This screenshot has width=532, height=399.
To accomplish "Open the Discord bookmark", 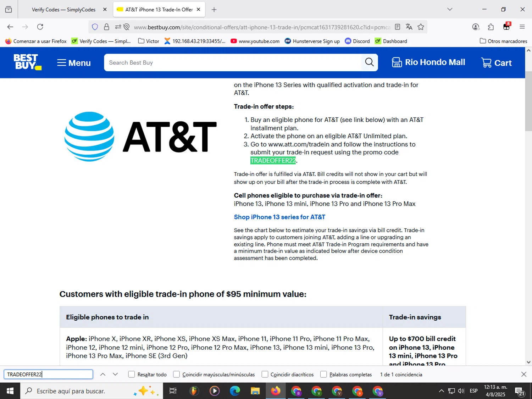I will point(358,41).
